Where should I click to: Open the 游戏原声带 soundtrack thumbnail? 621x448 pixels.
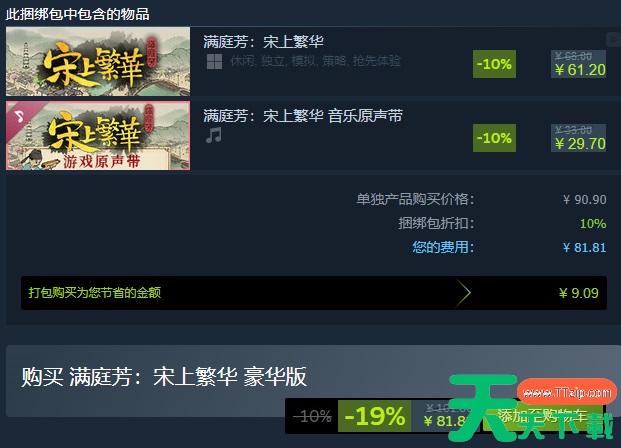pyautogui.click(x=98, y=135)
